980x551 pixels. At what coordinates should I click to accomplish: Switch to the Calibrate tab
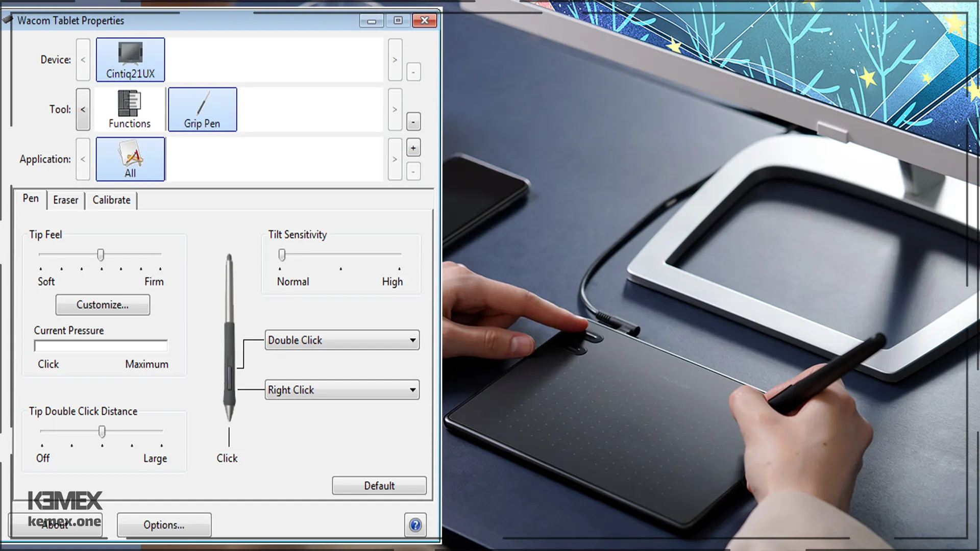[x=111, y=200]
